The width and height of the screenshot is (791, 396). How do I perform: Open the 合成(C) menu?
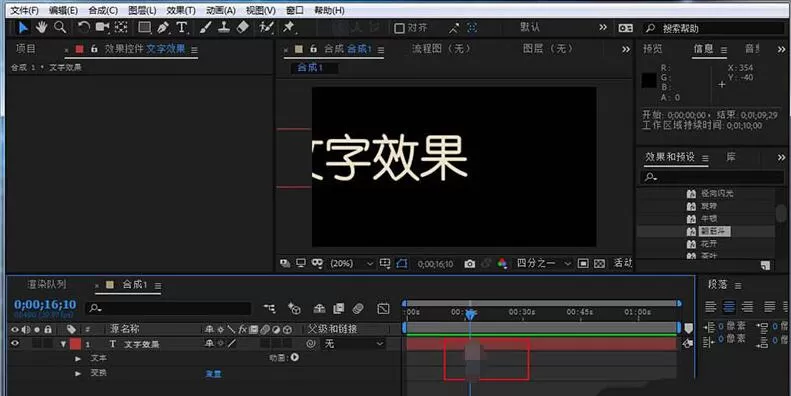click(x=103, y=10)
